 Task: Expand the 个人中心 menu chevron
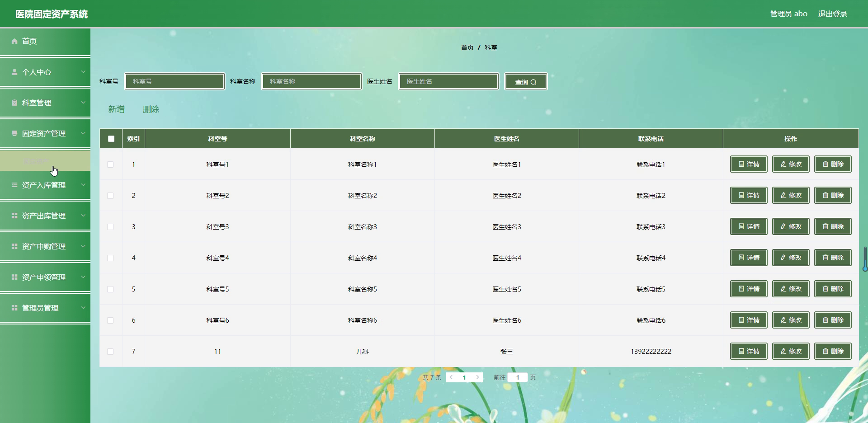click(x=83, y=71)
